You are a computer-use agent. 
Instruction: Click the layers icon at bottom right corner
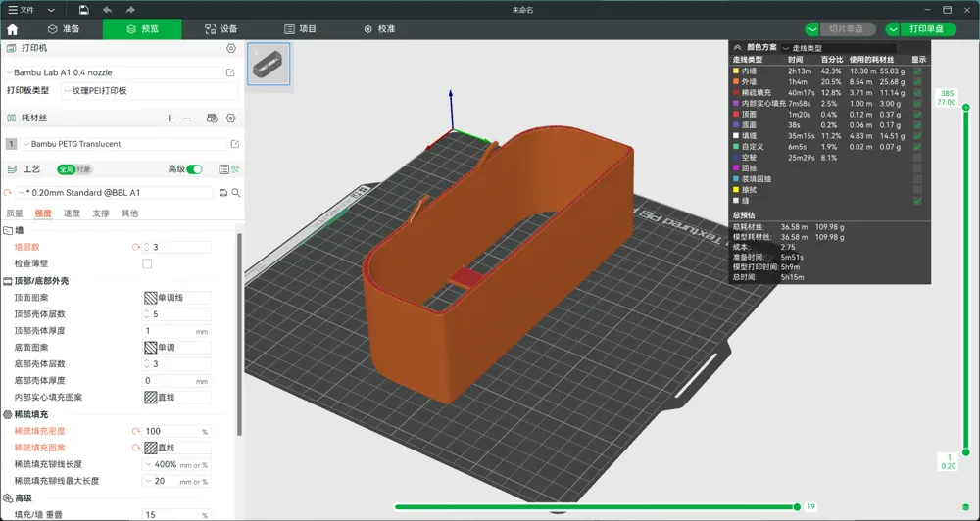(966, 506)
